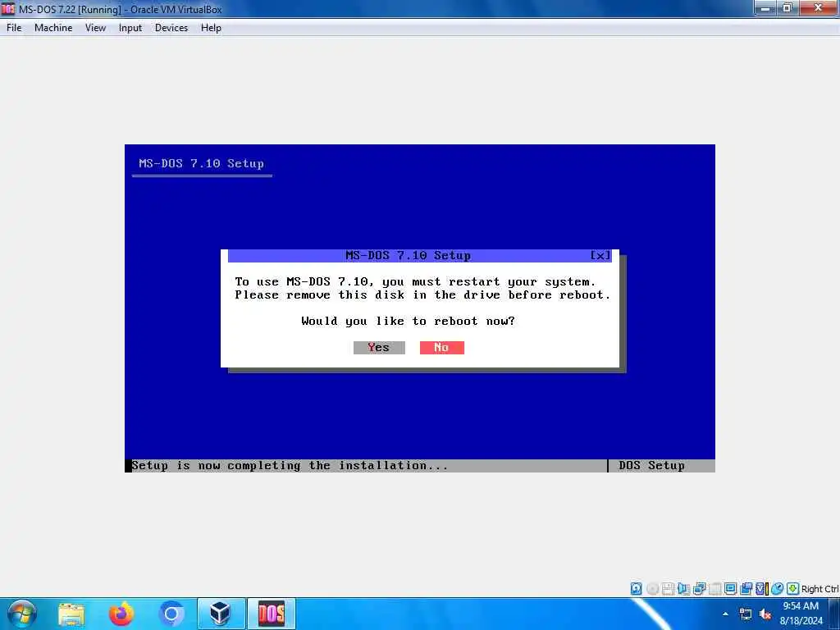This screenshot has width=840, height=630.
Task: Click the audio speaker status icon
Action: point(683,589)
